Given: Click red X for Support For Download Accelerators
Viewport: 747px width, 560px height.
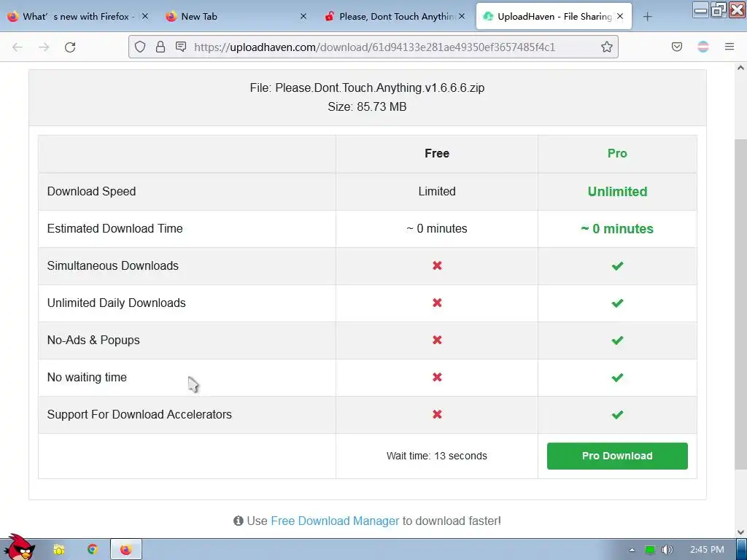Looking at the screenshot, I should pos(437,414).
